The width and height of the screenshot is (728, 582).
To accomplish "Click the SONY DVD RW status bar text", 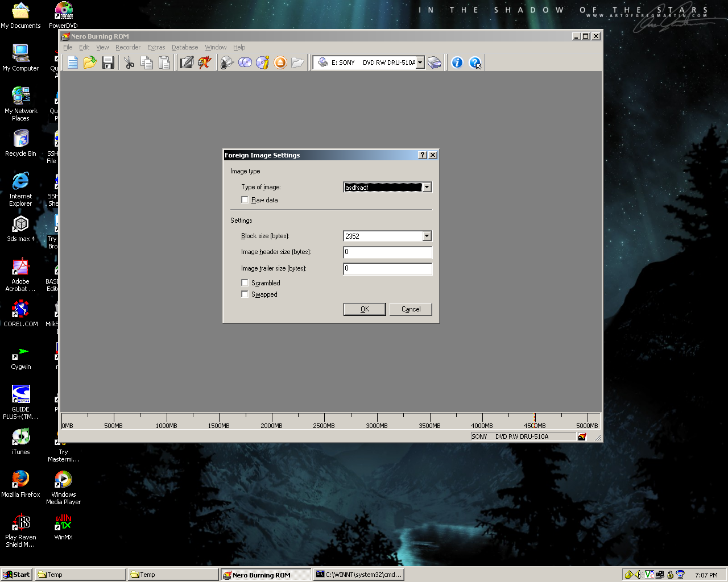I will tap(510, 436).
